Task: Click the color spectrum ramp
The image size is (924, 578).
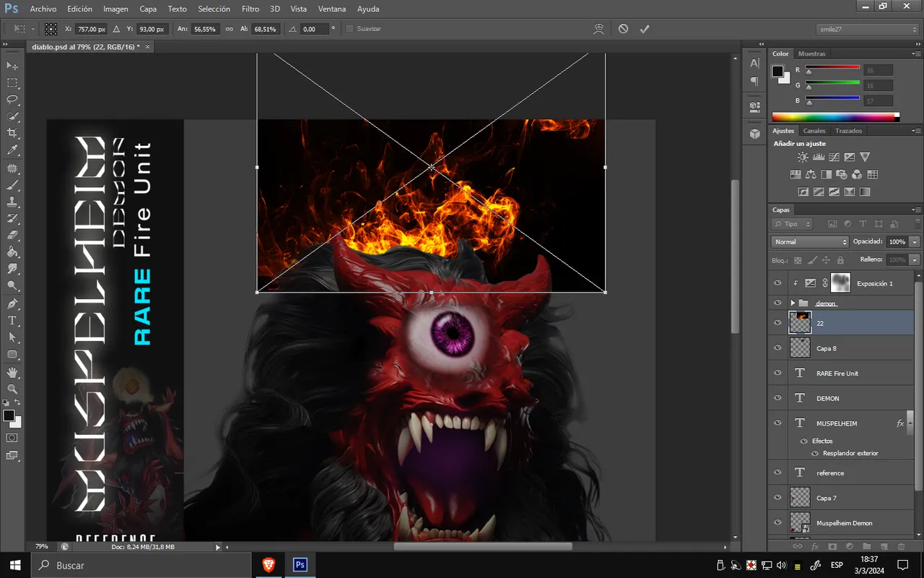Action: click(835, 116)
